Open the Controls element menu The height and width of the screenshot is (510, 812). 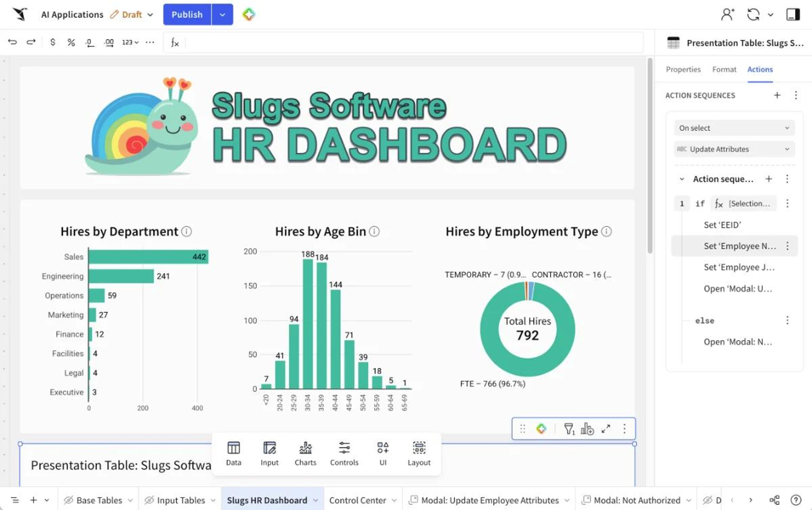(344, 454)
